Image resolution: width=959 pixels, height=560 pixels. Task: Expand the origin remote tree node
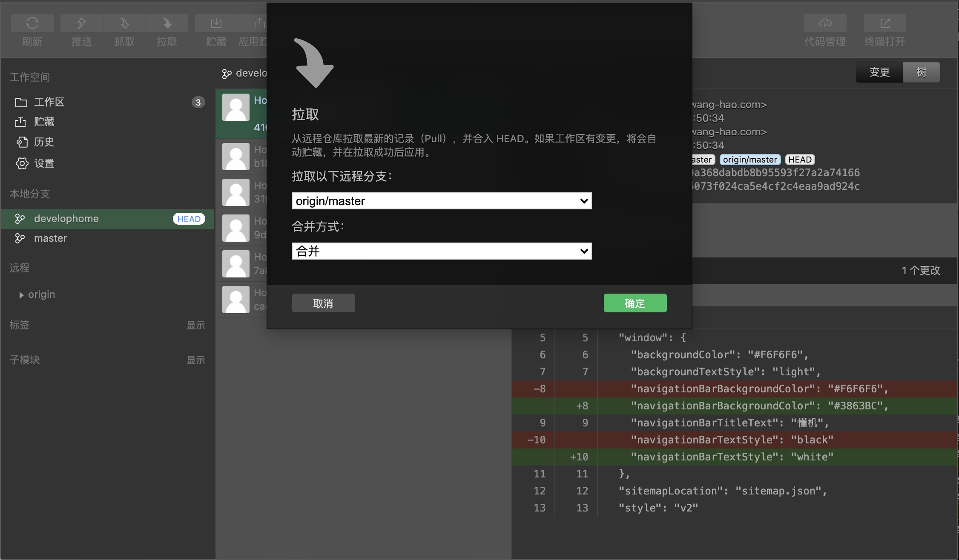pyautogui.click(x=21, y=295)
